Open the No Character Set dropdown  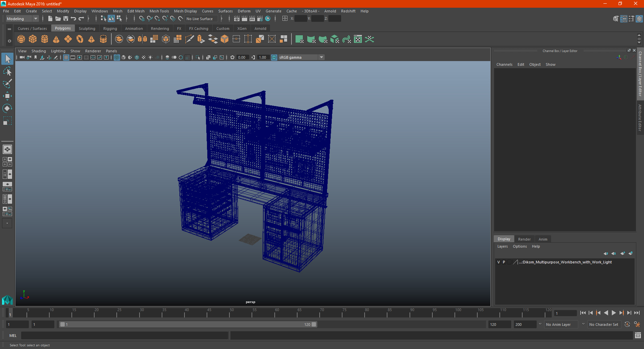604,325
